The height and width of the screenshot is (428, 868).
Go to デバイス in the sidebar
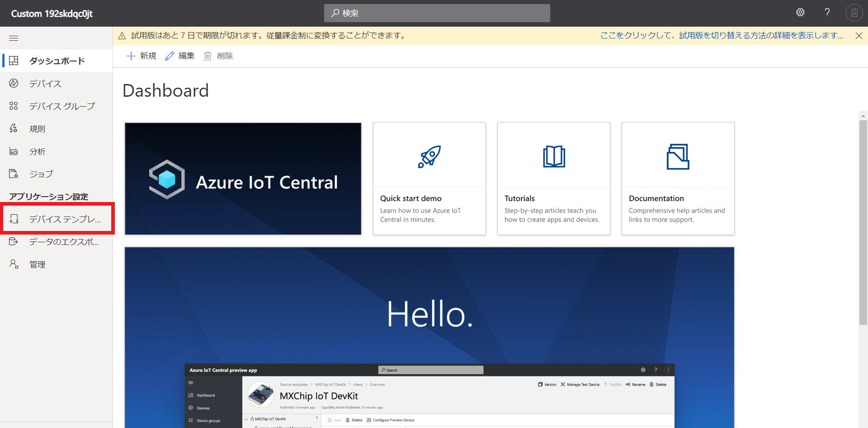click(x=57, y=83)
